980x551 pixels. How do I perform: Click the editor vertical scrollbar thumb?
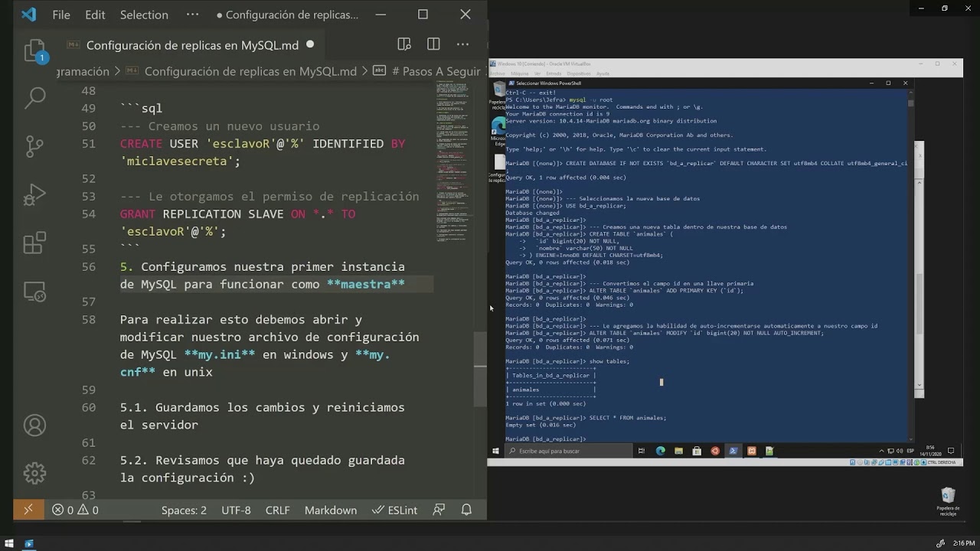[480, 369]
